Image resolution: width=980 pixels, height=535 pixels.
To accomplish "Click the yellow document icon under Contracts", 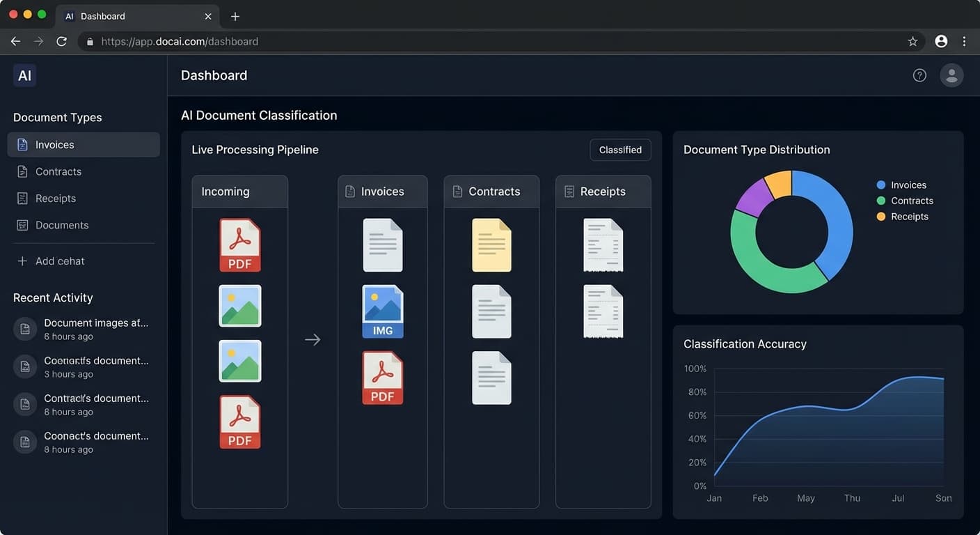I will click(491, 245).
